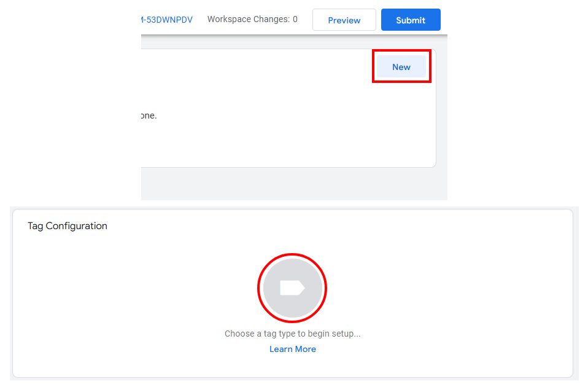Screen dimensions: 588x387
Task: Click the "Workspace Changes" label
Action: tap(248, 19)
